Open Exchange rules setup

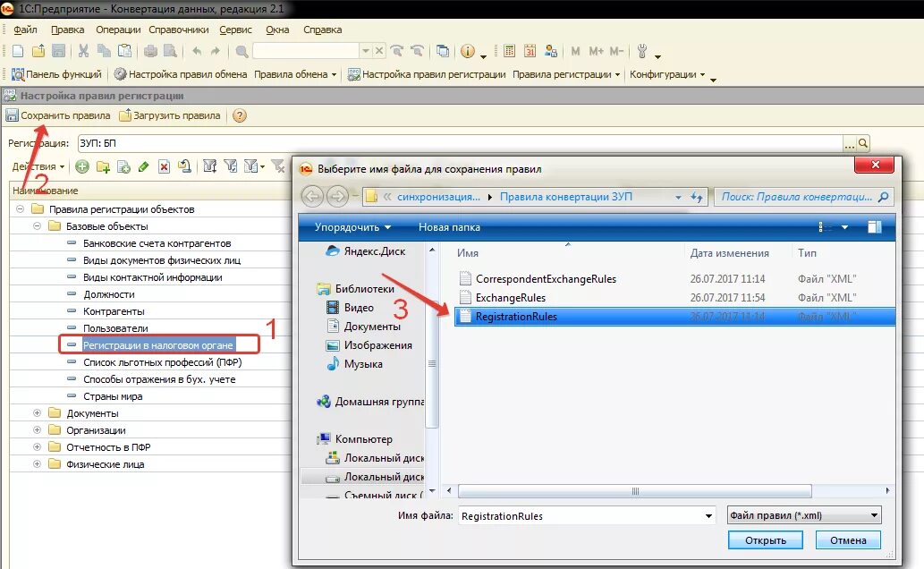pyautogui.click(x=181, y=74)
